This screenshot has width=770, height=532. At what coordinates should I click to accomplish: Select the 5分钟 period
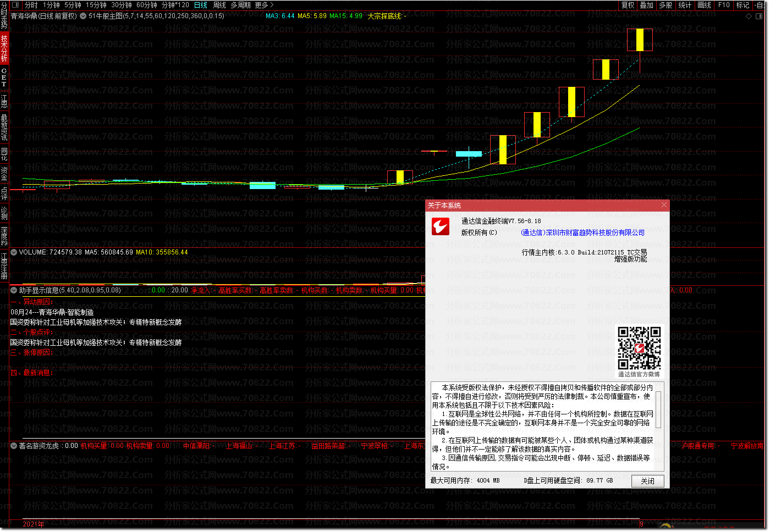73,5
